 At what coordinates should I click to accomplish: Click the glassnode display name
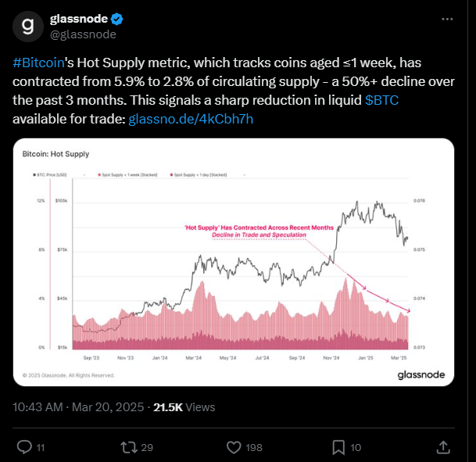tap(79, 19)
